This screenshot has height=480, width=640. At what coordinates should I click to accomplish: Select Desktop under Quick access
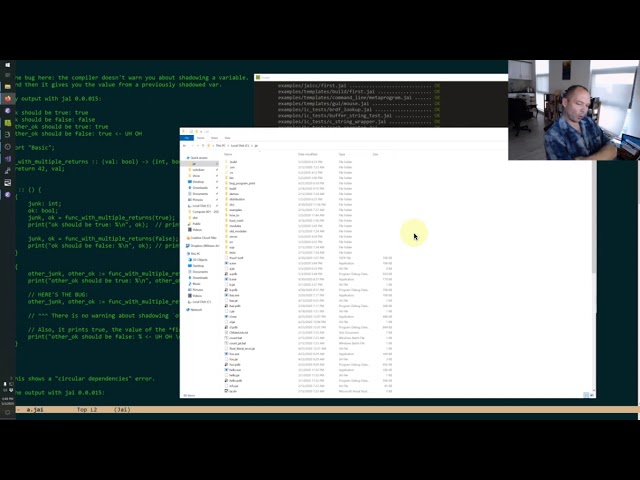198,182
